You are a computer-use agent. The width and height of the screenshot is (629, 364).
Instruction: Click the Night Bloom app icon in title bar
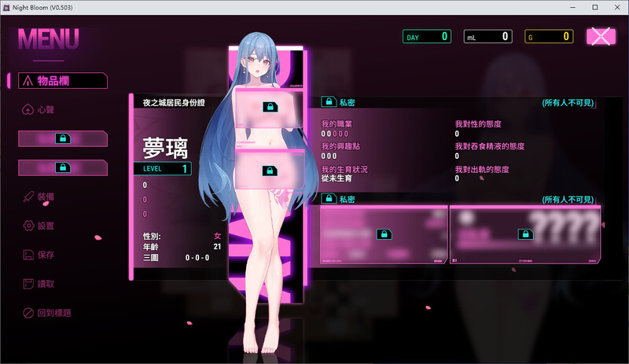tap(6, 7)
